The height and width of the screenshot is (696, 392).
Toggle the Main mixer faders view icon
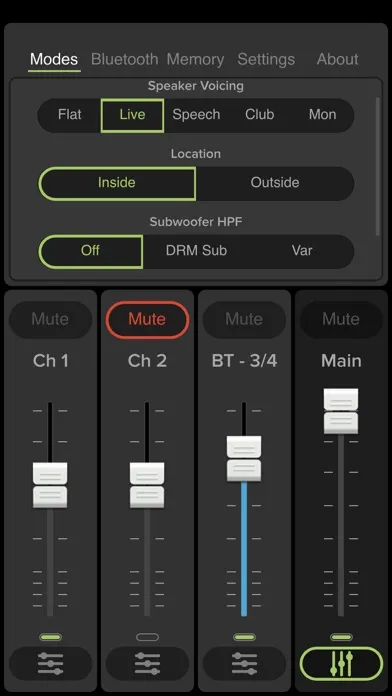[x=341, y=664]
